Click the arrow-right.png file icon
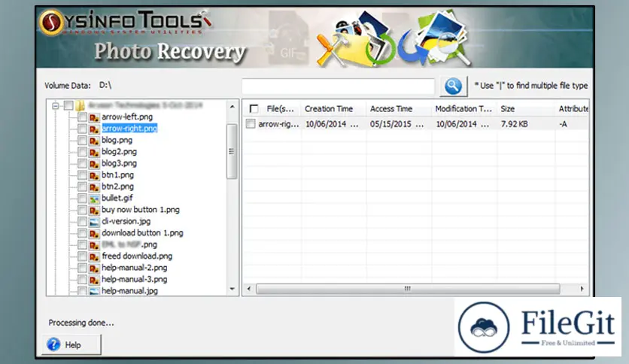Screen dimensions: 629x364 click(x=94, y=129)
